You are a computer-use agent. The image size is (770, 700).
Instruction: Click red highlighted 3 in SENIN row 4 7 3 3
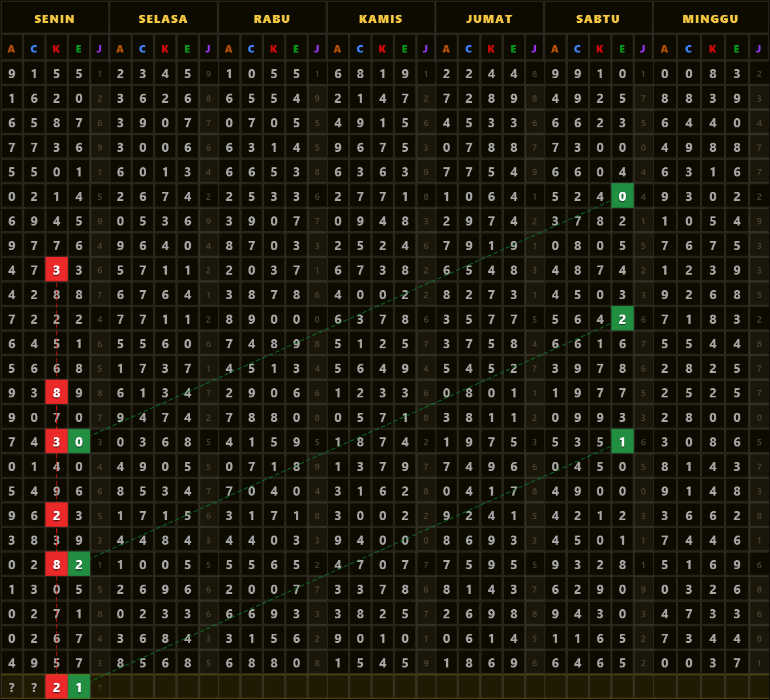click(56, 270)
